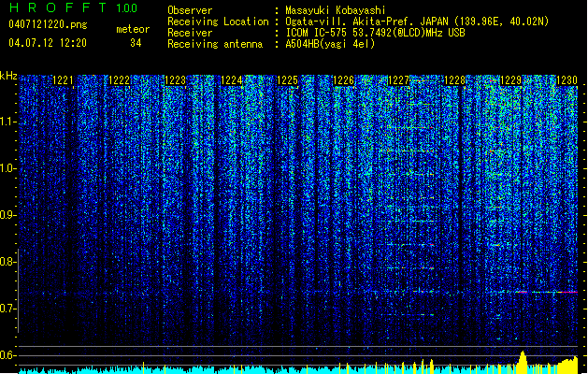Click the 1224 time marker
588x374 pixels.
click(x=232, y=80)
